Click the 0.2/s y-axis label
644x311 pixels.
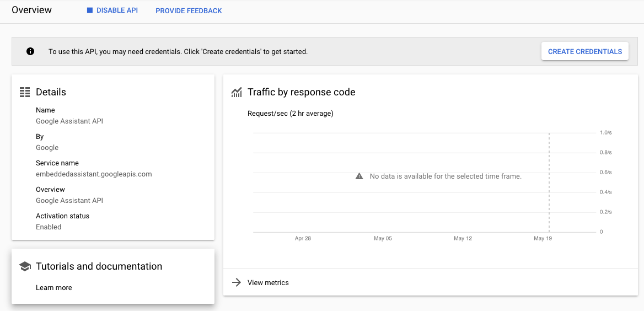[606, 212]
